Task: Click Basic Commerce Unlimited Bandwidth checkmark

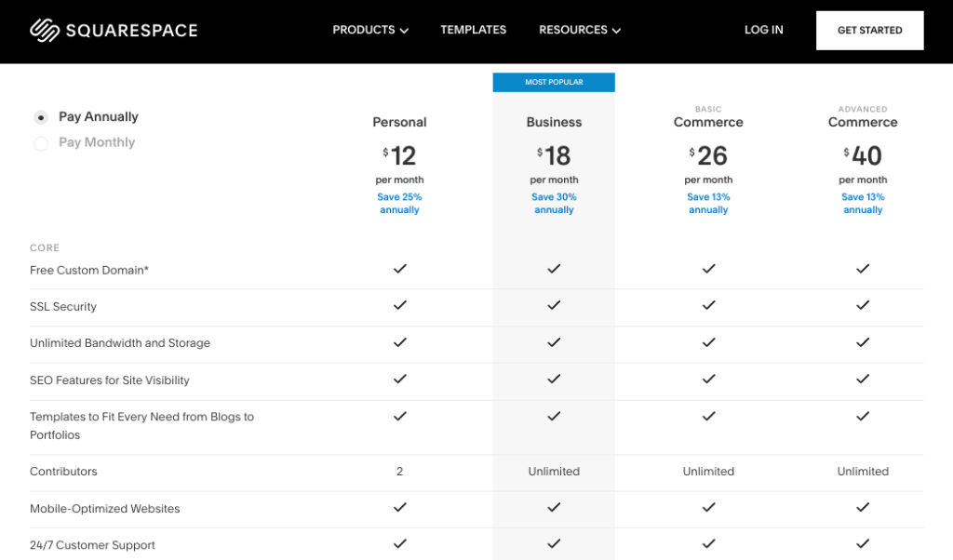Action: (x=708, y=342)
